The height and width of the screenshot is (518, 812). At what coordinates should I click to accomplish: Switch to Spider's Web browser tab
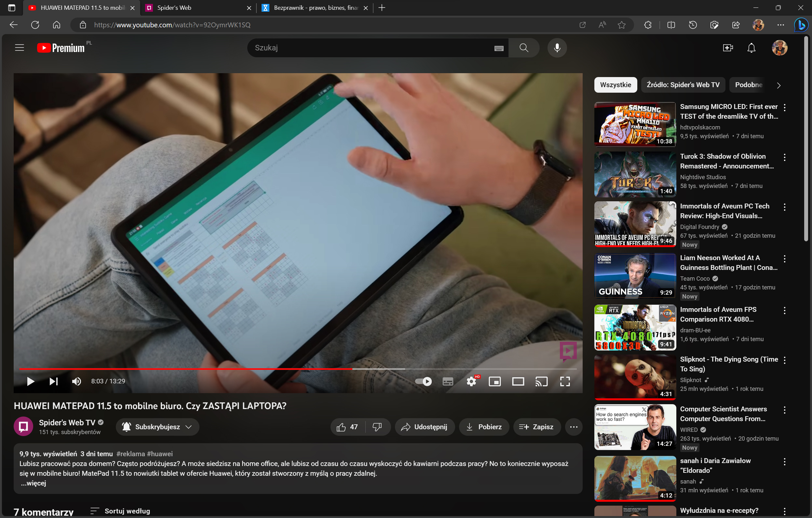[198, 8]
